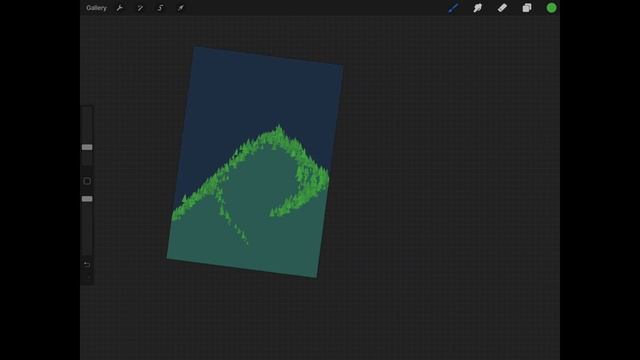
Task: Select the Brush tool
Action: 453,8
